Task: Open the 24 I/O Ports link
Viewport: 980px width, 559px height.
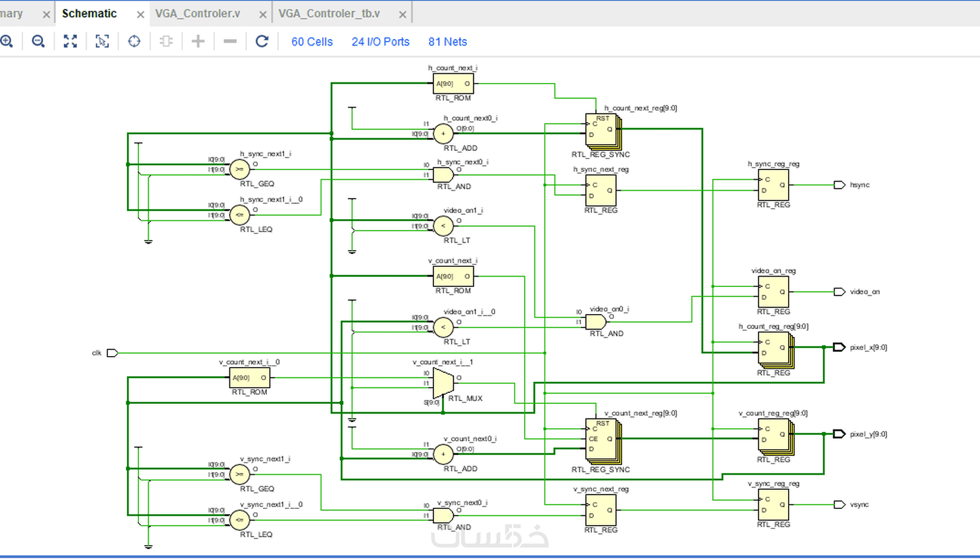Action: pyautogui.click(x=380, y=42)
